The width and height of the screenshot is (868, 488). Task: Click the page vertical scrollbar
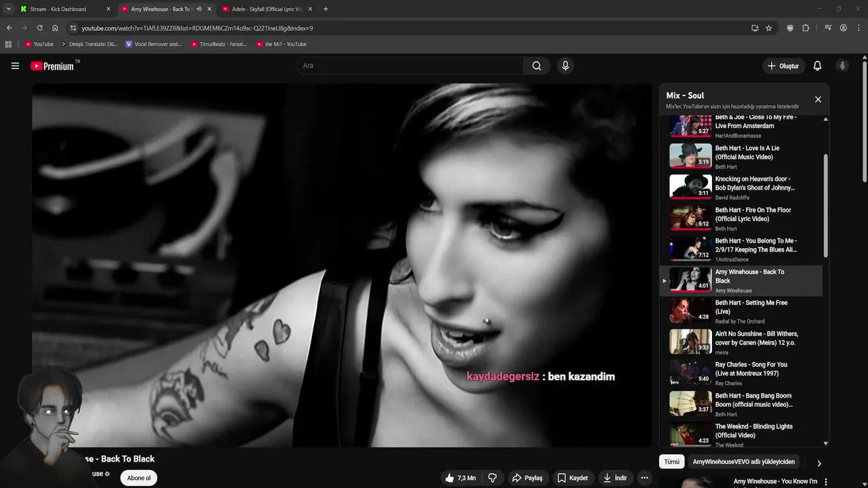click(x=864, y=122)
